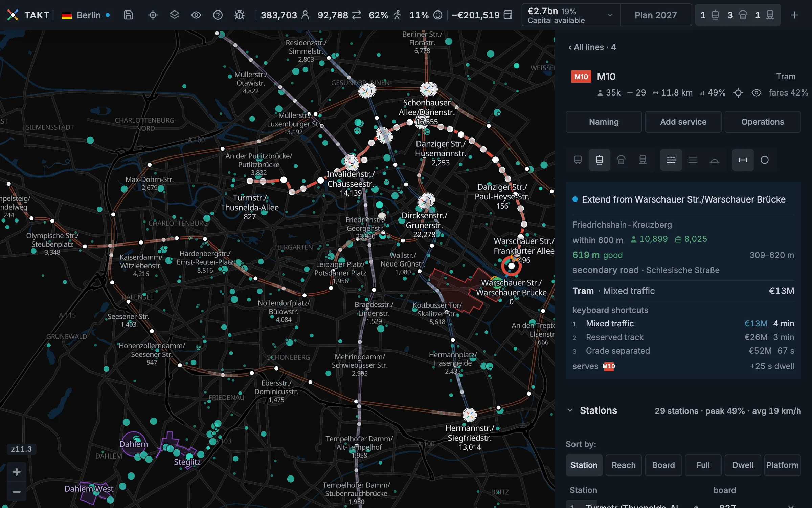The image size is (812, 508).
Task: Sort stations by Full
Action: pos(703,465)
